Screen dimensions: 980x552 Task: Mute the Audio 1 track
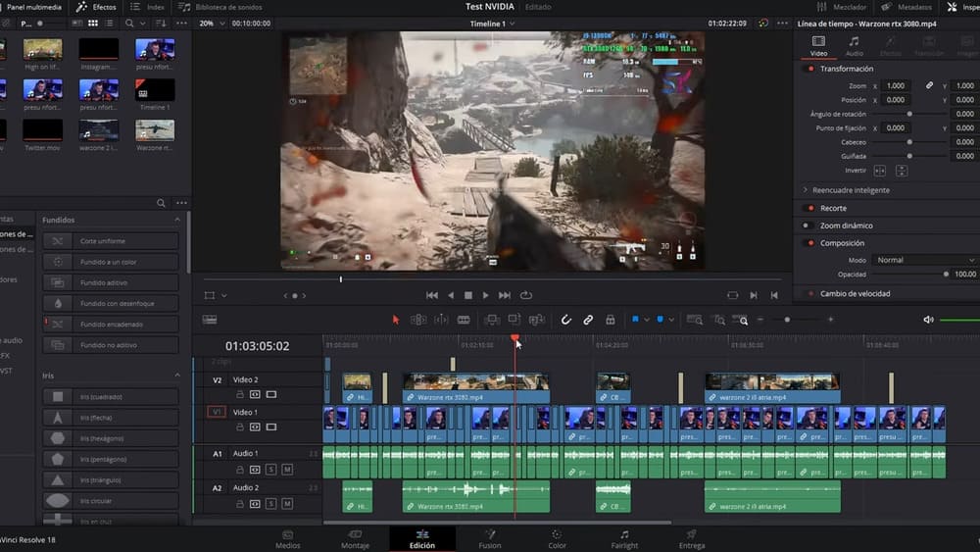[x=287, y=469]
